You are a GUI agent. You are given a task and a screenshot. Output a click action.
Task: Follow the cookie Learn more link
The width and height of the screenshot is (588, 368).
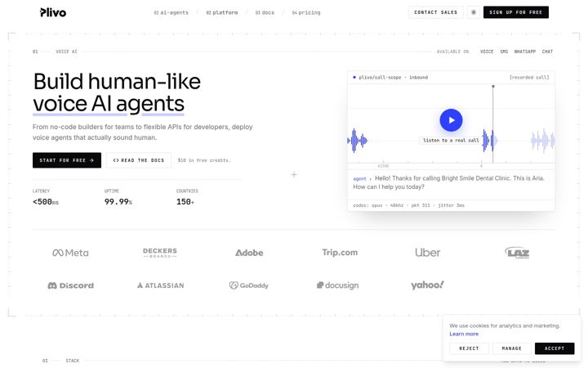[x=464, y=334]
